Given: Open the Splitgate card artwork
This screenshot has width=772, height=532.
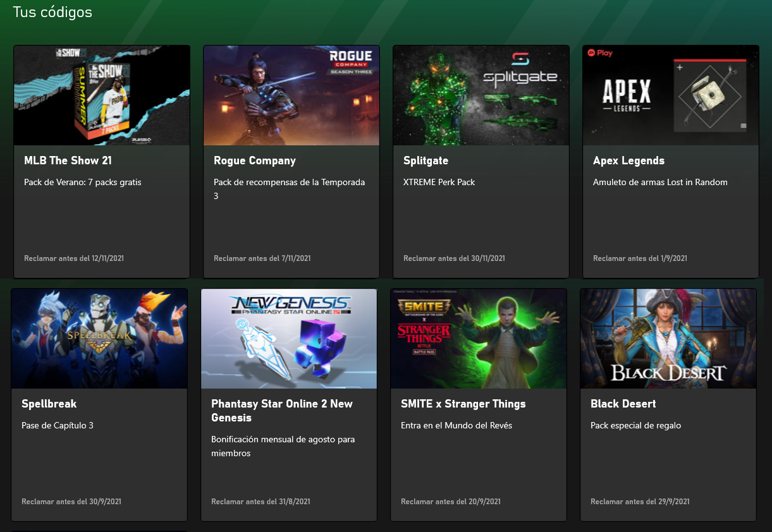Looking at the screenshot, I should coord(481,95).
